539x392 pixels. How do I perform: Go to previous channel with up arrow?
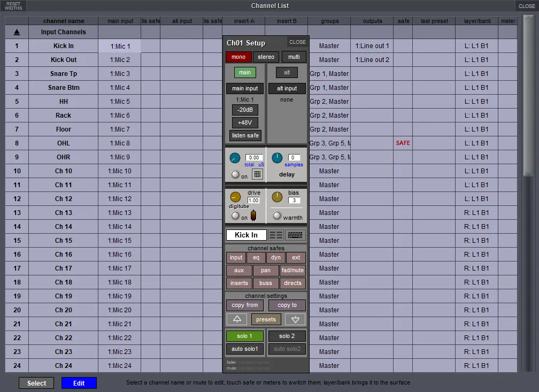tap(237, 319)
